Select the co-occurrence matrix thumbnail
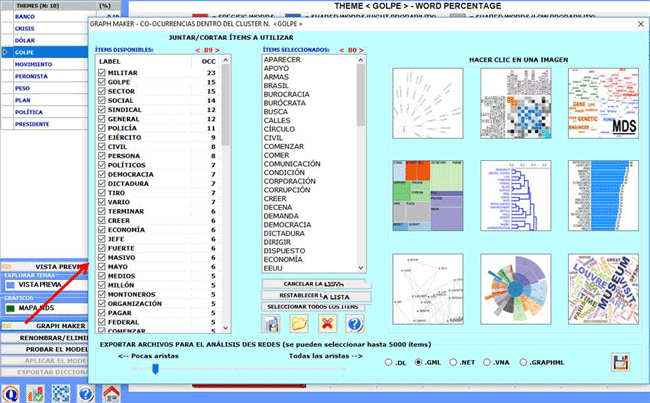This screenshot has width=650, height=403. coord(516,103)
